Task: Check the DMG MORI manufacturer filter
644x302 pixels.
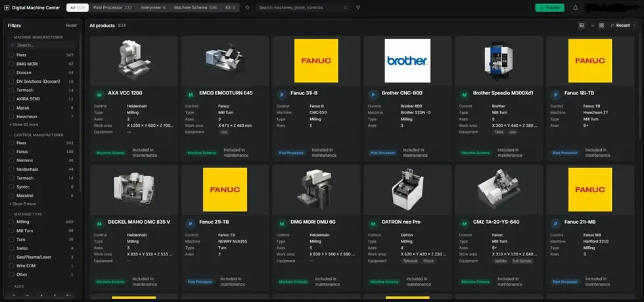Action: [12, 64]
